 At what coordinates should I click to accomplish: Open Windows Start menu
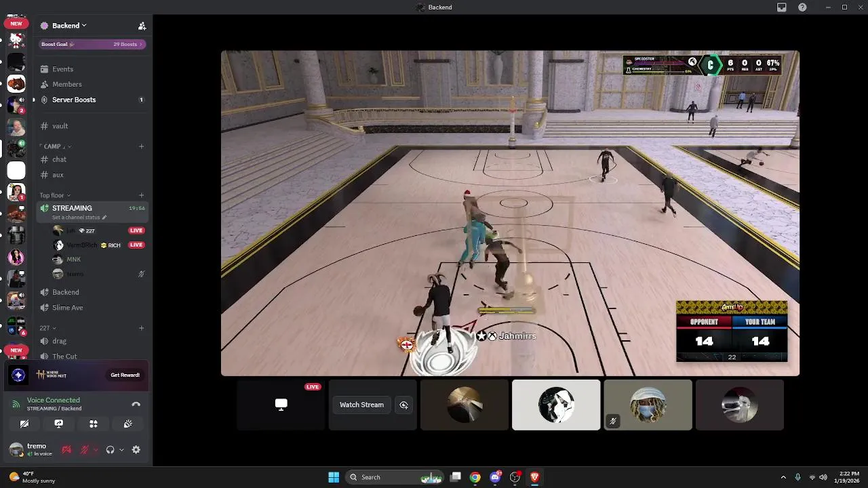(x=334, y=477)
